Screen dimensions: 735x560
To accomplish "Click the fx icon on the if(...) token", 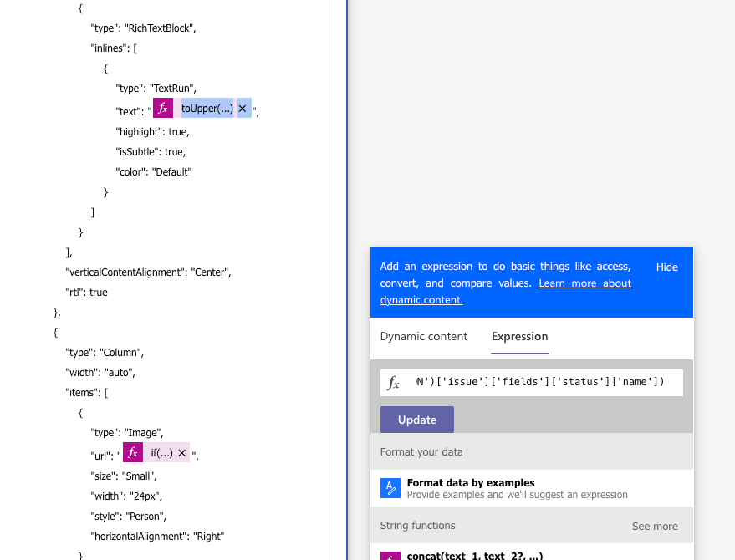I will [133, 452].
